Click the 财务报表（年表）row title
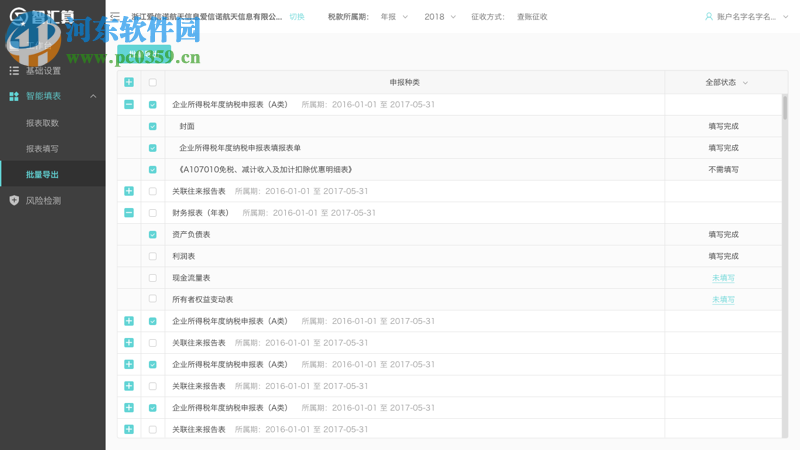Image resolution: width=800 pixels, height=450 pixels. tap(201, 213)
